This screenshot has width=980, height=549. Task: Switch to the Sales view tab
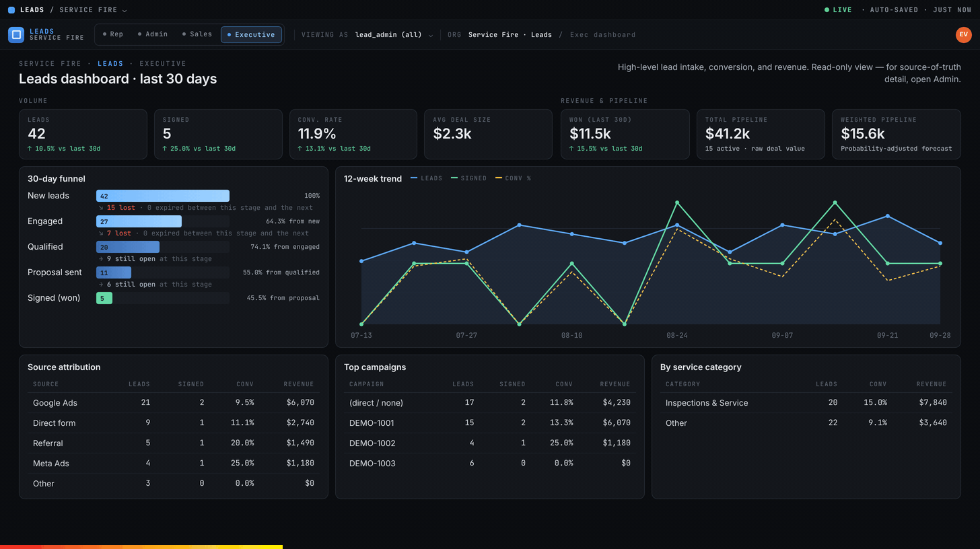pos(197,34)
